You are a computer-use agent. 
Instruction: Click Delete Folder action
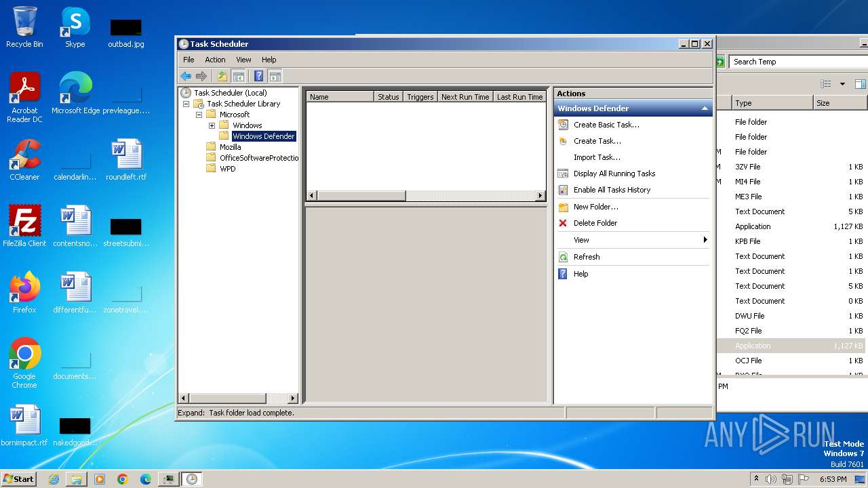[595, 223]
